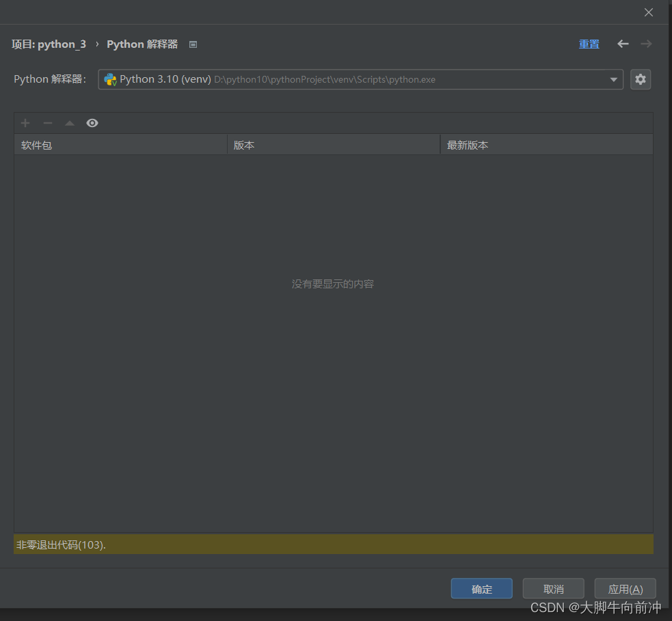Click the project-level settings icon beside Python 解释器
Viewport: 672px width, 621px height.
[x=193, y=44]
